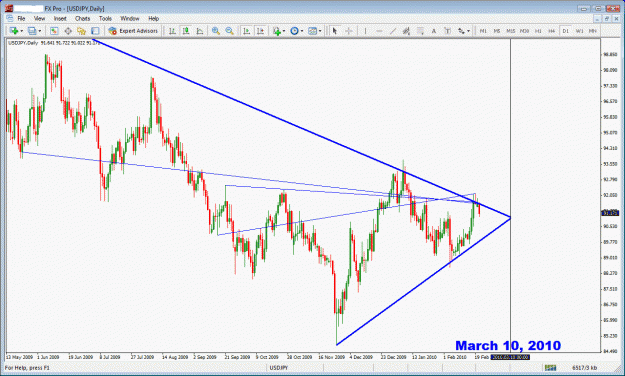Open the Data Window crosshair-circle icon

tap(68, 31)
